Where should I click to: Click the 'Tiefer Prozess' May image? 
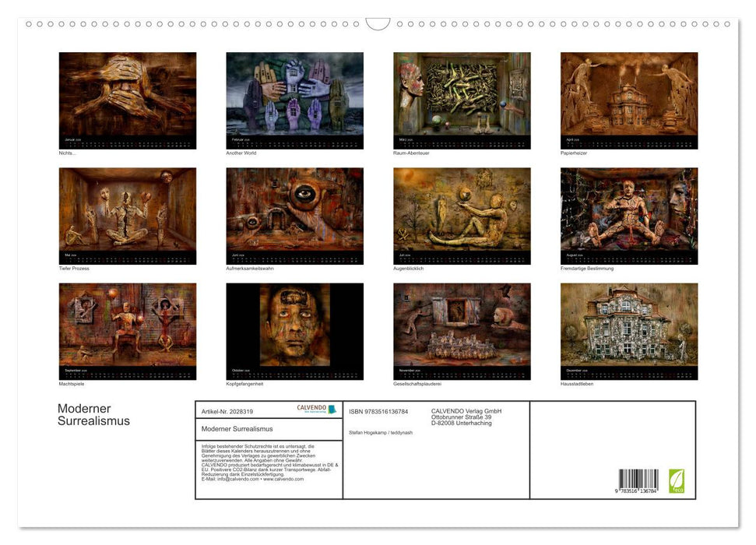click(x=128, y=212)
